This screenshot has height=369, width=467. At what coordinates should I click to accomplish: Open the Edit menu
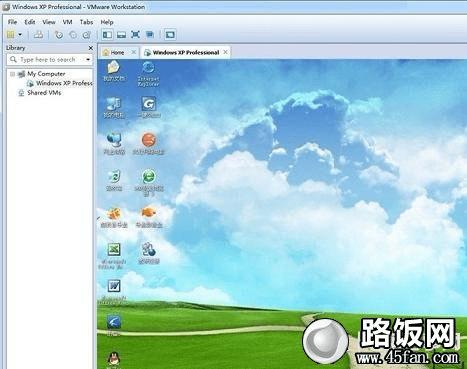click(30, 22)
